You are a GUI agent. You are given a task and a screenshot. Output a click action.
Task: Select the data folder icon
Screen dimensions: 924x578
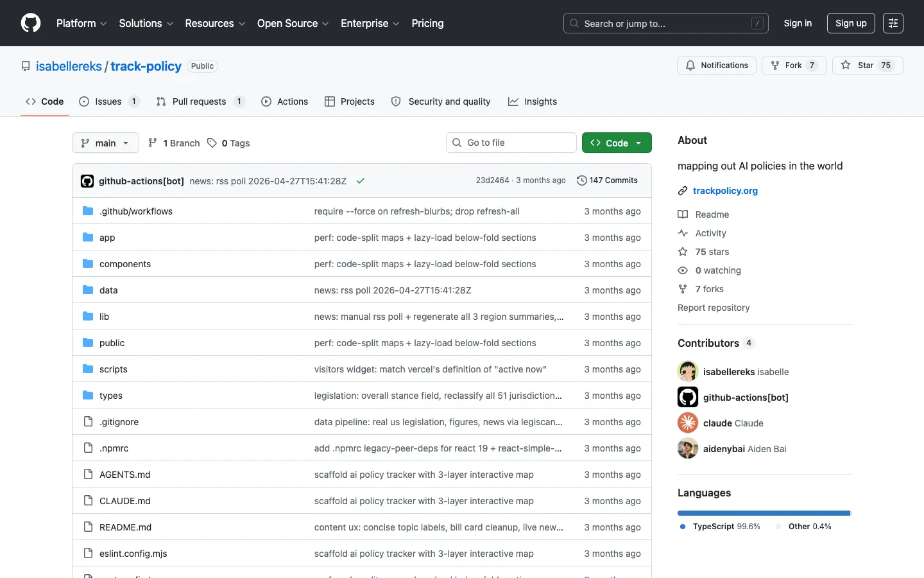(88, 290)
